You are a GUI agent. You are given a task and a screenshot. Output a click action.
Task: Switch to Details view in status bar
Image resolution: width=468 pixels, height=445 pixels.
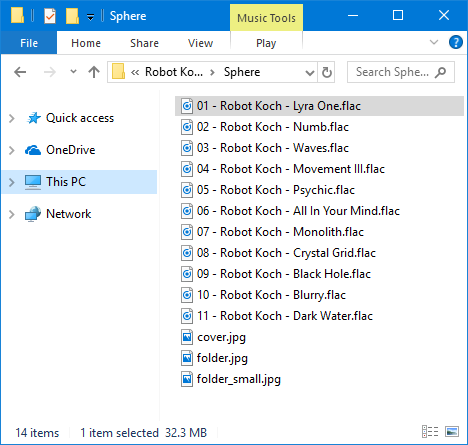pyautogui.click(x=430, y=432)
